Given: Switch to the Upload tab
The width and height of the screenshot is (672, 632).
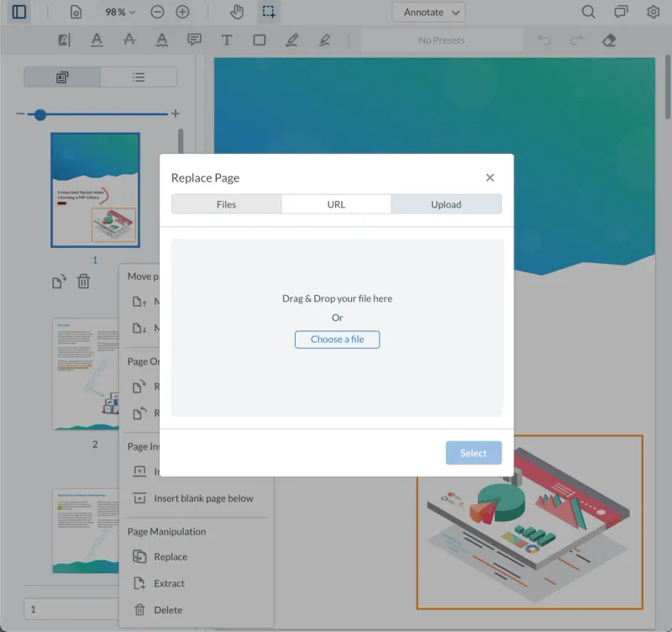Looking at the screenshot, I should click(x=446, y=203).
